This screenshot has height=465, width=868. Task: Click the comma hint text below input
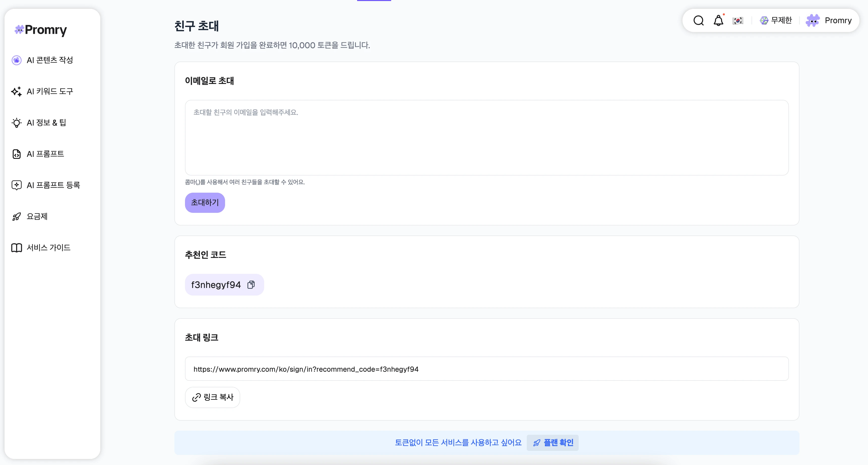coord(245,182)
